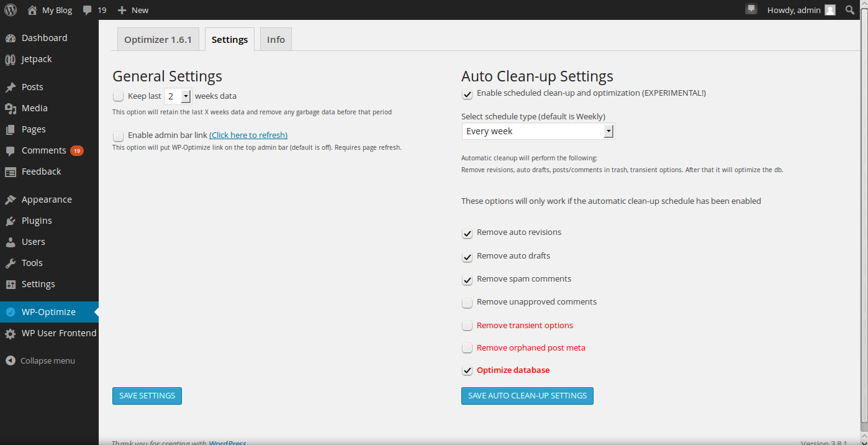Click the Tools wrench icon
This screenshot has width=868, height=445.
coord(11,264)
